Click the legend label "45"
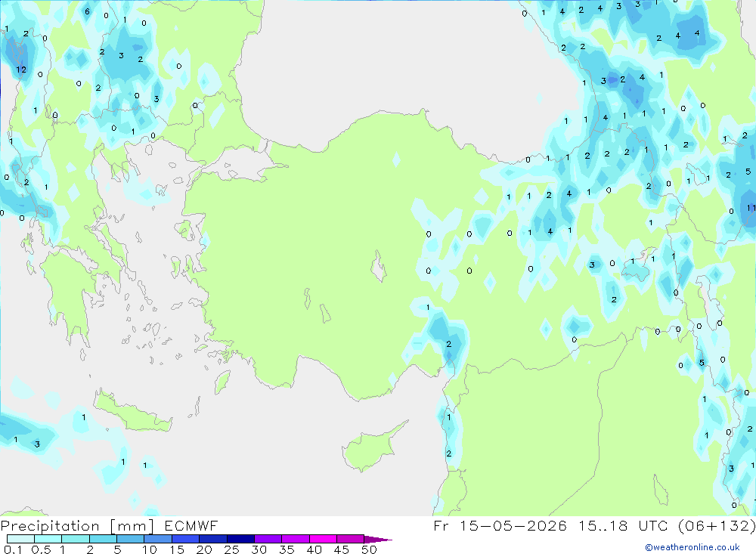The height and width of the screenshot is (554, 756). pos(342,549)
